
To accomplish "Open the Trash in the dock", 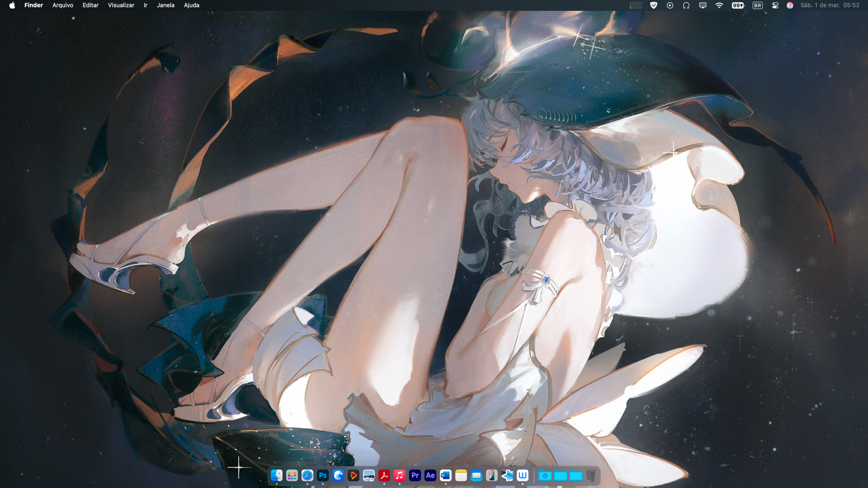I will click(x=591, y=475).
